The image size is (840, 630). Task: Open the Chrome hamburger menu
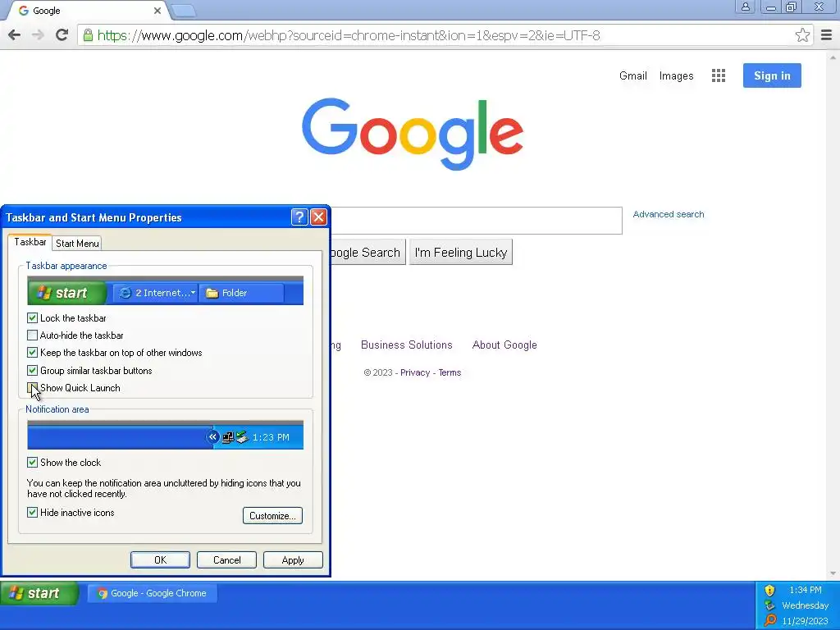click(826, 35)
